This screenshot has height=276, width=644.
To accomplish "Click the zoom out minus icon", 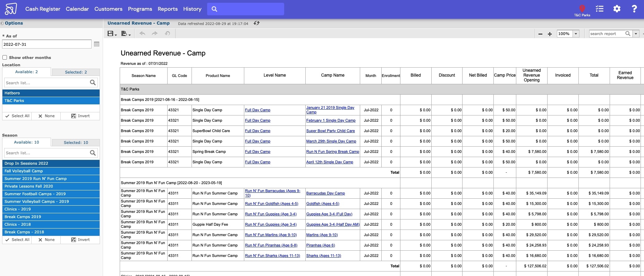I will click(x=540, y=34).
